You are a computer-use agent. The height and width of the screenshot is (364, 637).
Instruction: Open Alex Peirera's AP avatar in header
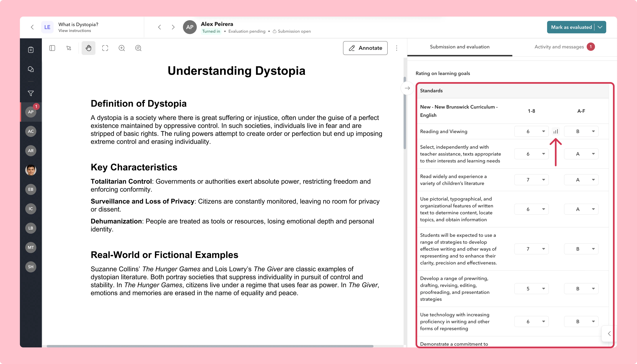(x=190, y=27)
